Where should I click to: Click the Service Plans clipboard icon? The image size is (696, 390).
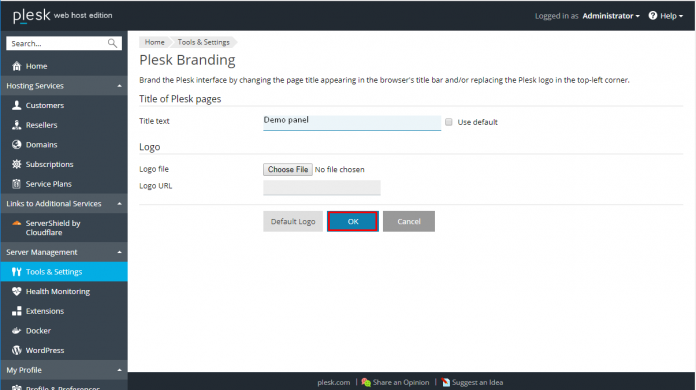[x=16, y=184]
